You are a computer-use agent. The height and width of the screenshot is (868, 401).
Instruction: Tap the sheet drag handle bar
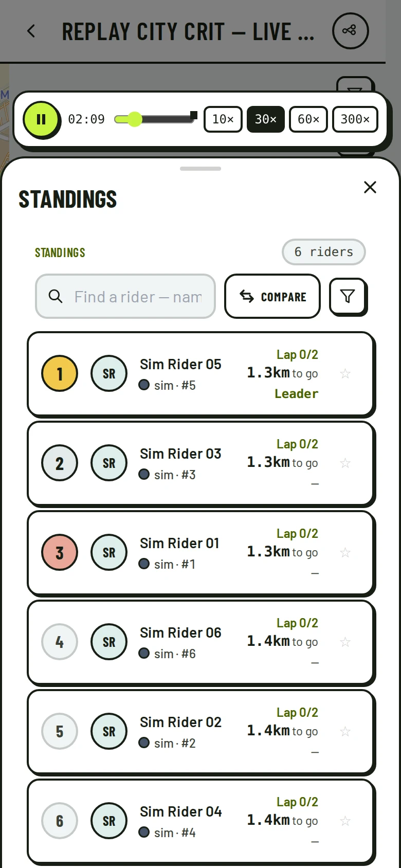point(200,169)
